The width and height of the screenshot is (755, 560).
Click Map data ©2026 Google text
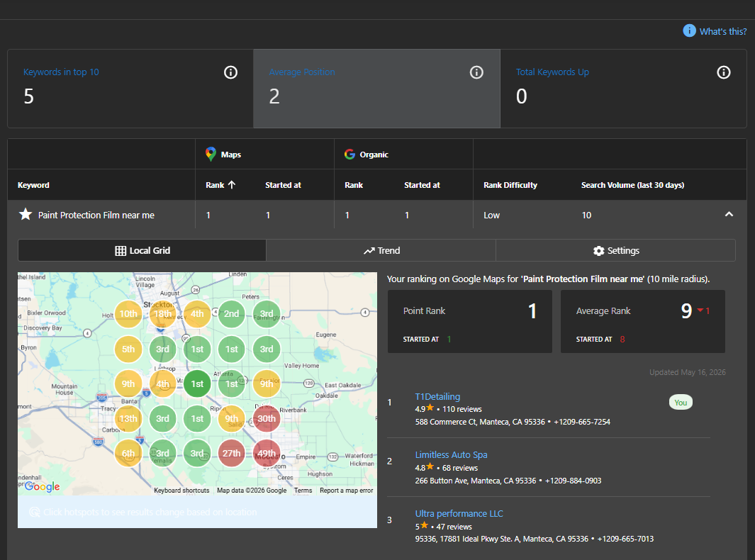[x=252, y=491]
